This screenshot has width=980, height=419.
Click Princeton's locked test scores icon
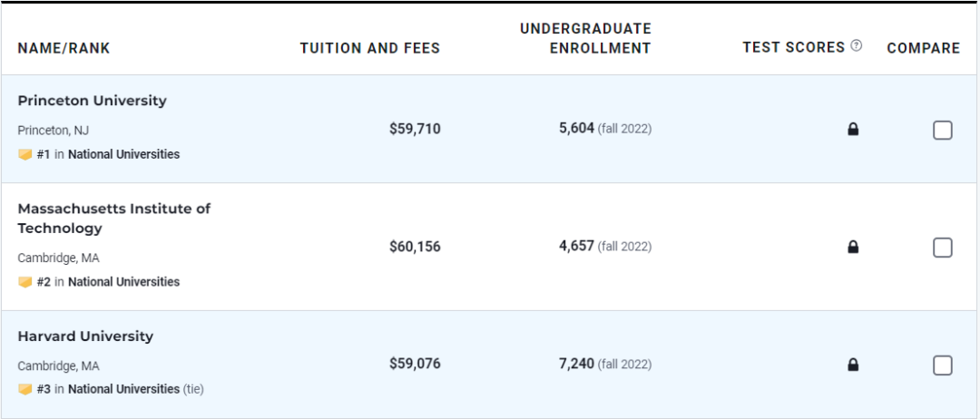tap(853, 130)
